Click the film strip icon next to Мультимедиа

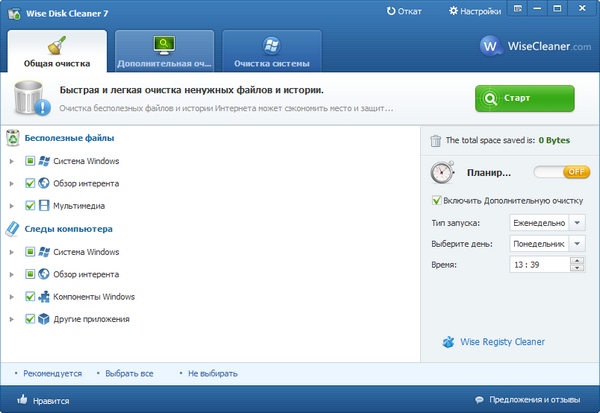point(44,206)
